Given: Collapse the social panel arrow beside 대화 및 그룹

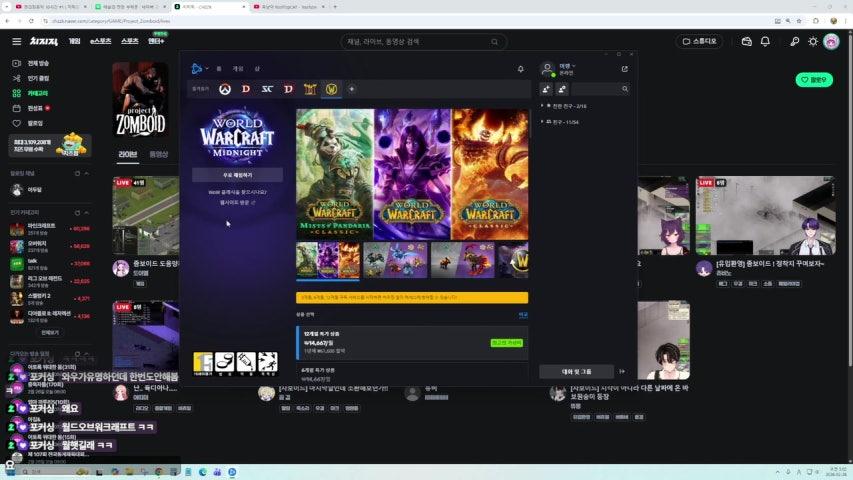Looking at the screenshot, I should click(622, 371).
